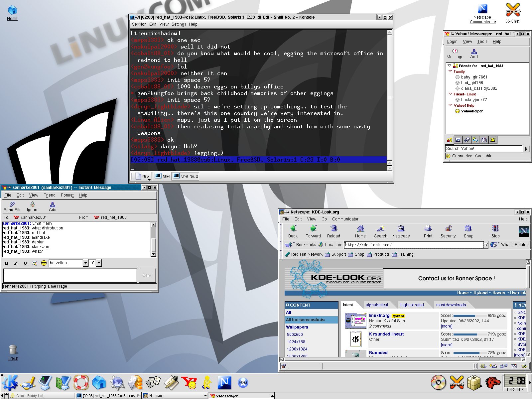Click the Print icon in Netscape
532x399 pixels.
pyautogui.click(x=428, y=231)
